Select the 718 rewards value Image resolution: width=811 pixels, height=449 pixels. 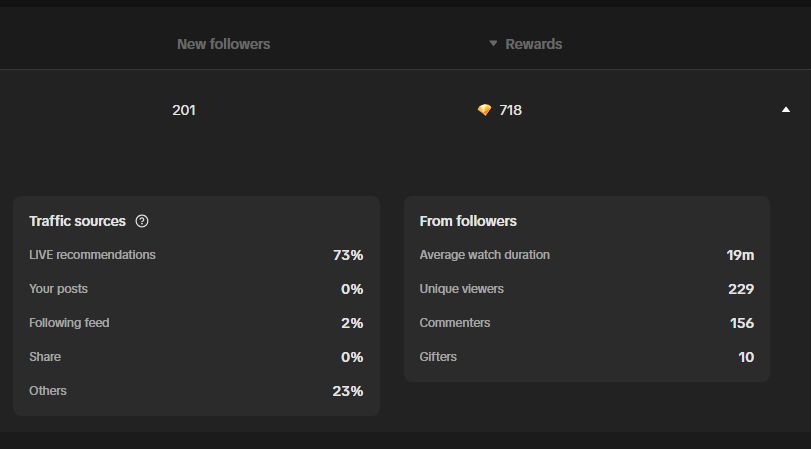[x=510, y=110]
